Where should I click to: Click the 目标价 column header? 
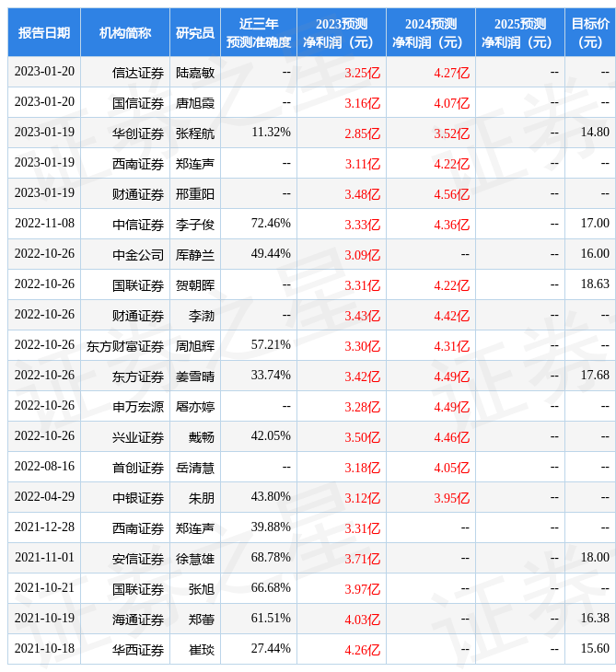[x=589, y=33]
